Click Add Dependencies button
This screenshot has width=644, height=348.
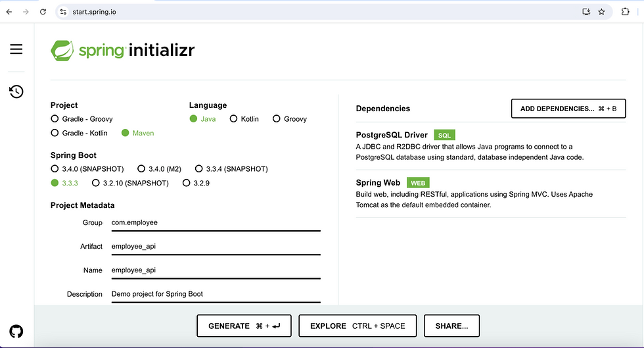[x=568, y=109]
